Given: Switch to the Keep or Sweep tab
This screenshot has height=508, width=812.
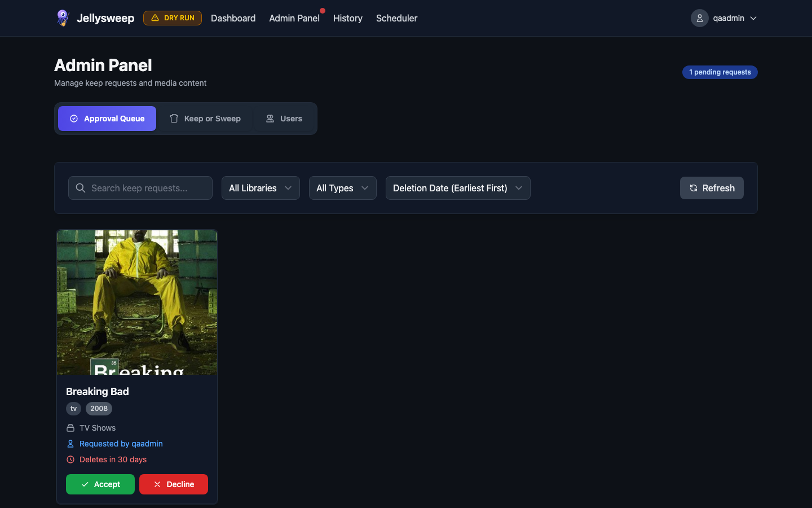Looking at the screenshot, I should (x=205, y=119).
